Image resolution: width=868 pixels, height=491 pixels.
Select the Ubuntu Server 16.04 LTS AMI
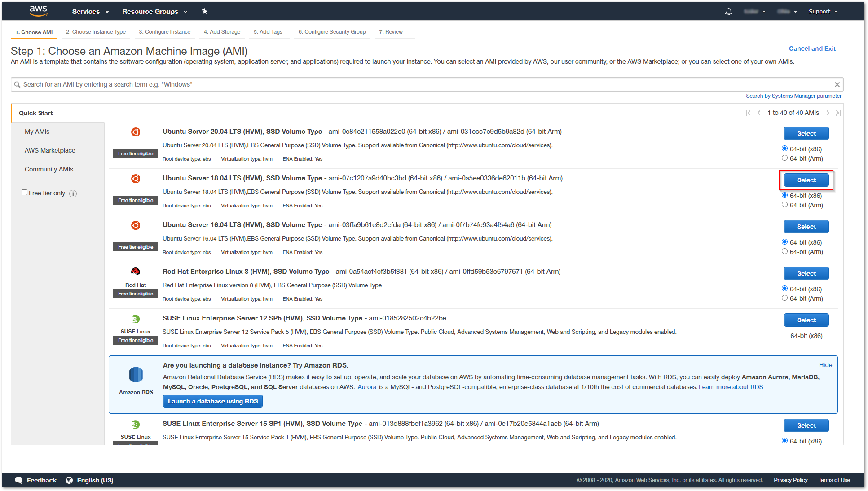(x=806, y=227)
